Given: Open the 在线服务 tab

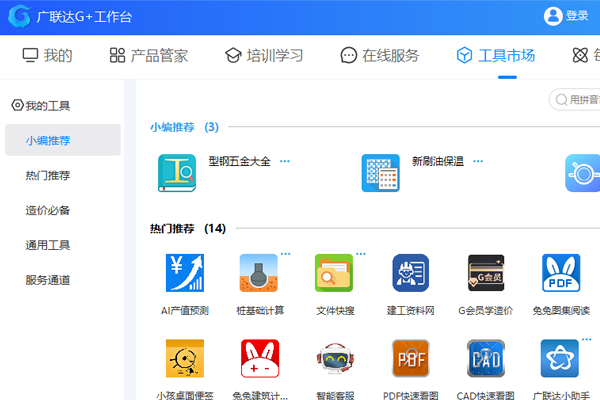Looking at the screenshot, I should pyautogui.click(x=380, y=56).
